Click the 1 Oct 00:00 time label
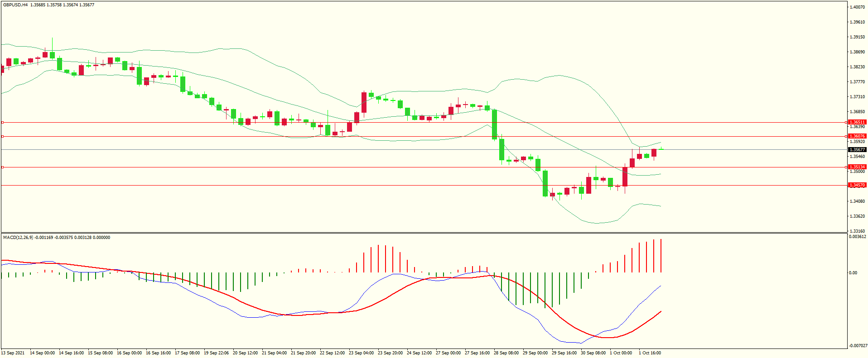Screen dimensions: 868x358 (621, 353)
